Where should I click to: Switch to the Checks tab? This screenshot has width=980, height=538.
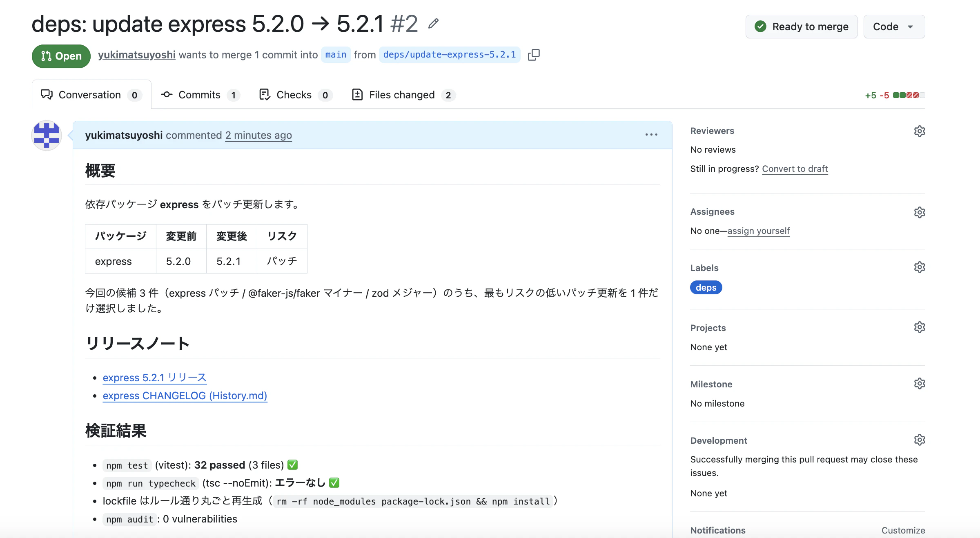296,95
